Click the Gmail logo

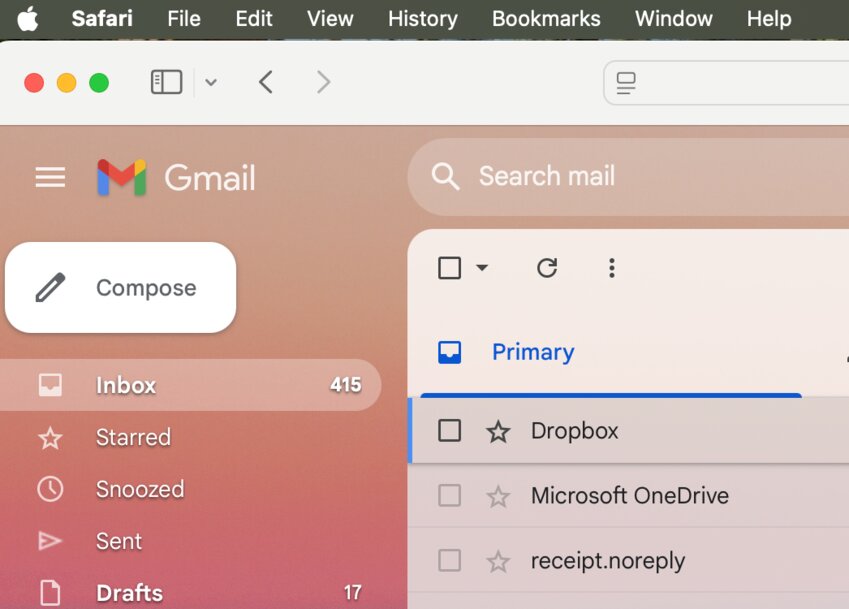click(176, 177)
